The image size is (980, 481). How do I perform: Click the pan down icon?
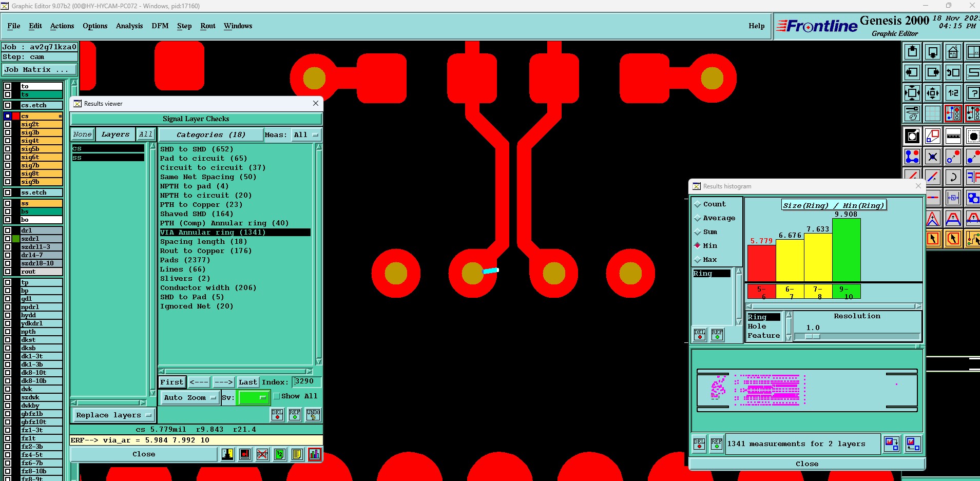point(933,52)
